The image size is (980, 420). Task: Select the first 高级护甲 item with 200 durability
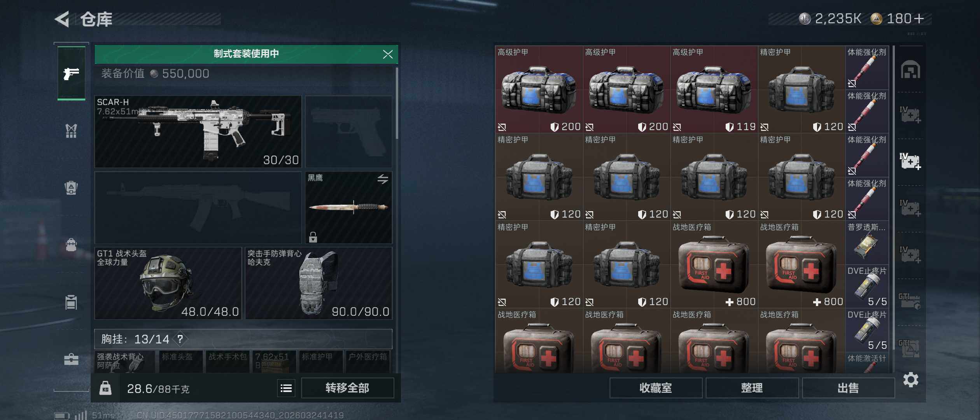539,89
